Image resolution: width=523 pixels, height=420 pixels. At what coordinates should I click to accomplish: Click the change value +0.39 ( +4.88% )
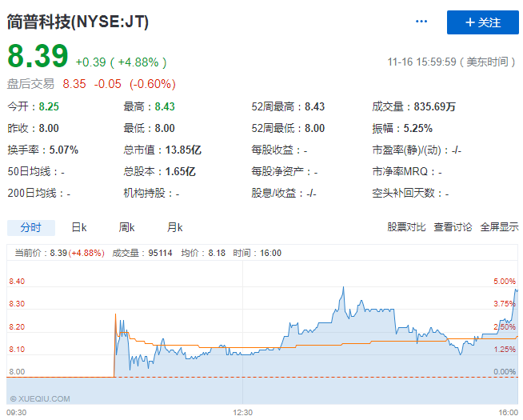point(121,62)
